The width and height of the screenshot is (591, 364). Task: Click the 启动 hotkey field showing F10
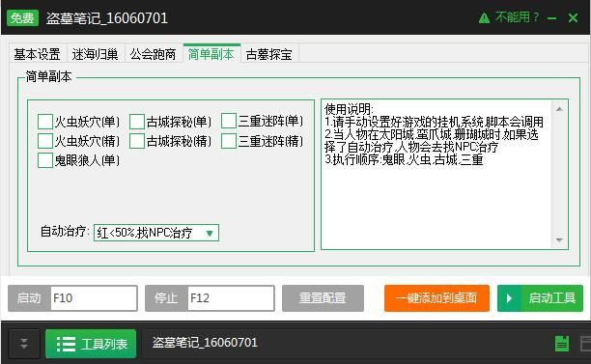(94, 298)
